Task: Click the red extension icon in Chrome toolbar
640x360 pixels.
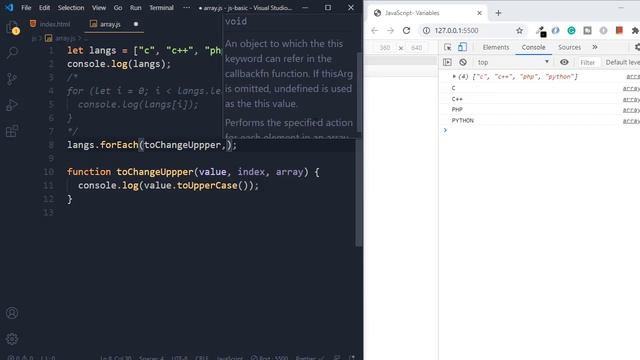Action: click(x=619, y=30)
